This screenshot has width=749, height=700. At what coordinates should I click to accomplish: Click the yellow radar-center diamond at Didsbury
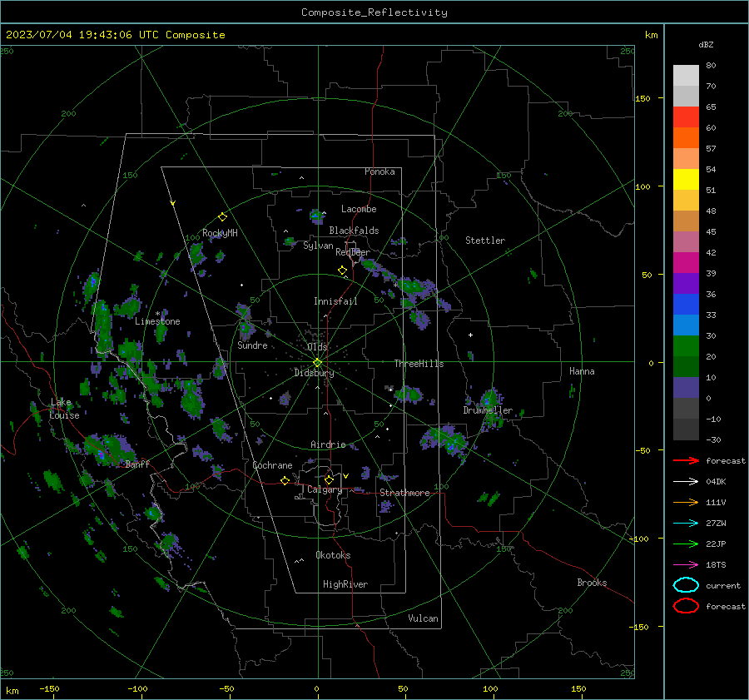click(x=317, y=363)
